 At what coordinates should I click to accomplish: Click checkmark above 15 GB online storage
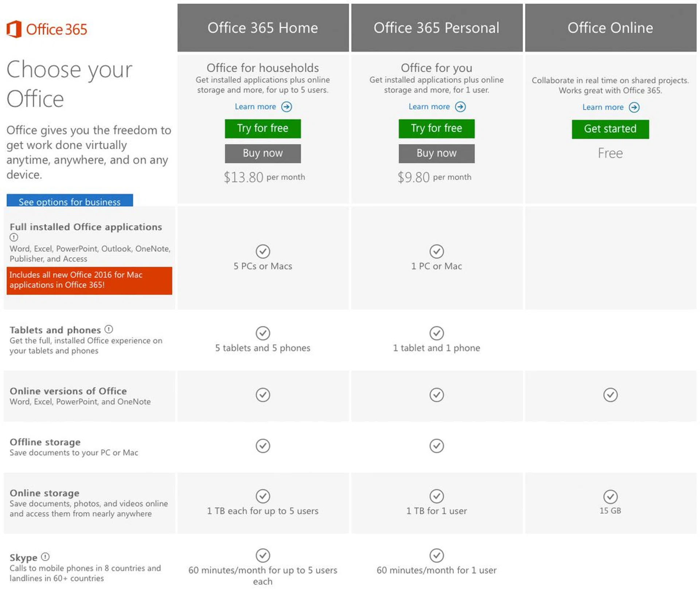610,497
